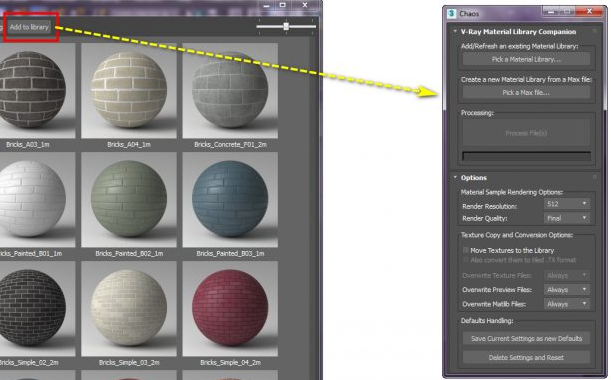Click the Add to library button

click(x=30, y=27)
